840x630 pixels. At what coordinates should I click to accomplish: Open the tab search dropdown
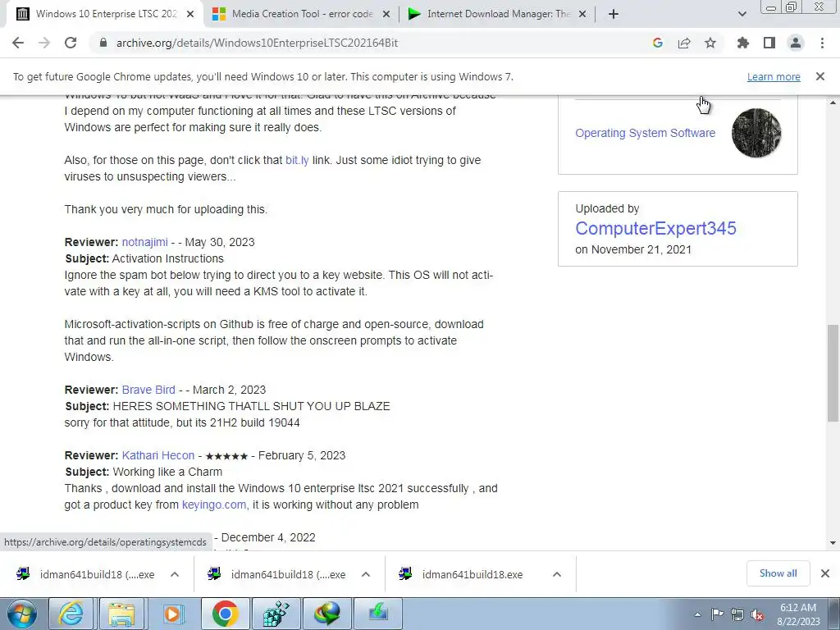coord(742,14)
